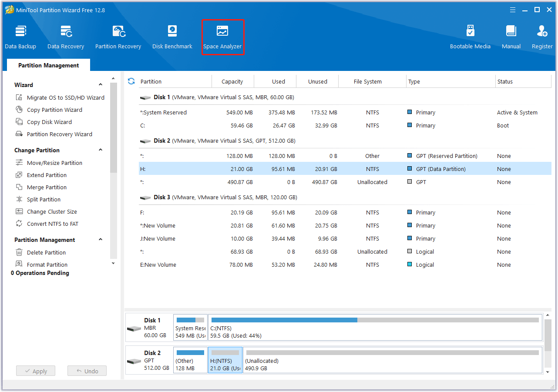Select Split Partition

pos(38,199)
